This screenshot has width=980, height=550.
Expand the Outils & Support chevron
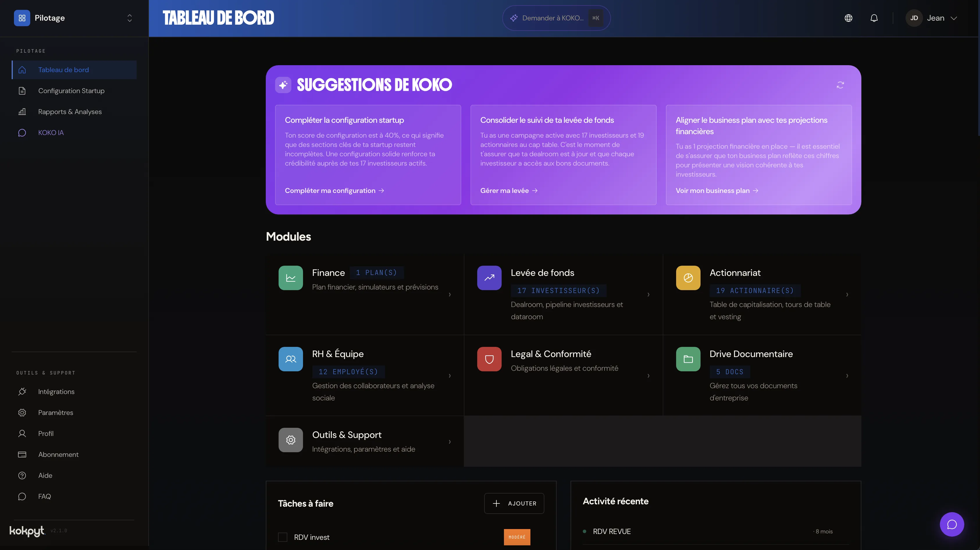[x=450, y=441]
